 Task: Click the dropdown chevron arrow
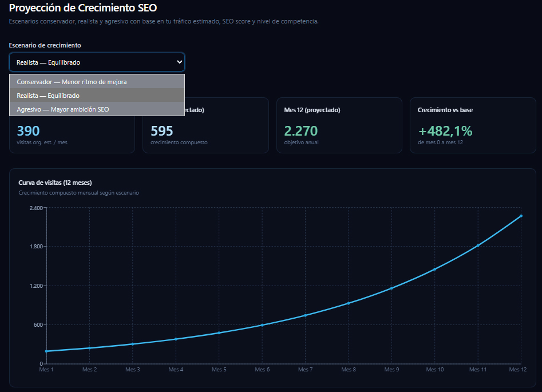(x=179, y=62)
